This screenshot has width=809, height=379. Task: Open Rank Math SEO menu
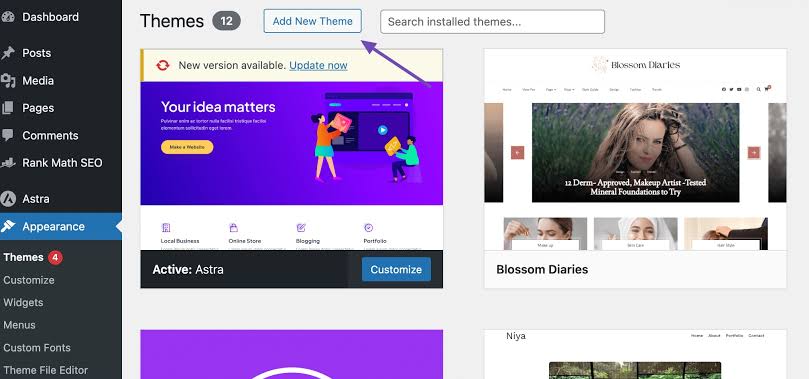(62, 163)
